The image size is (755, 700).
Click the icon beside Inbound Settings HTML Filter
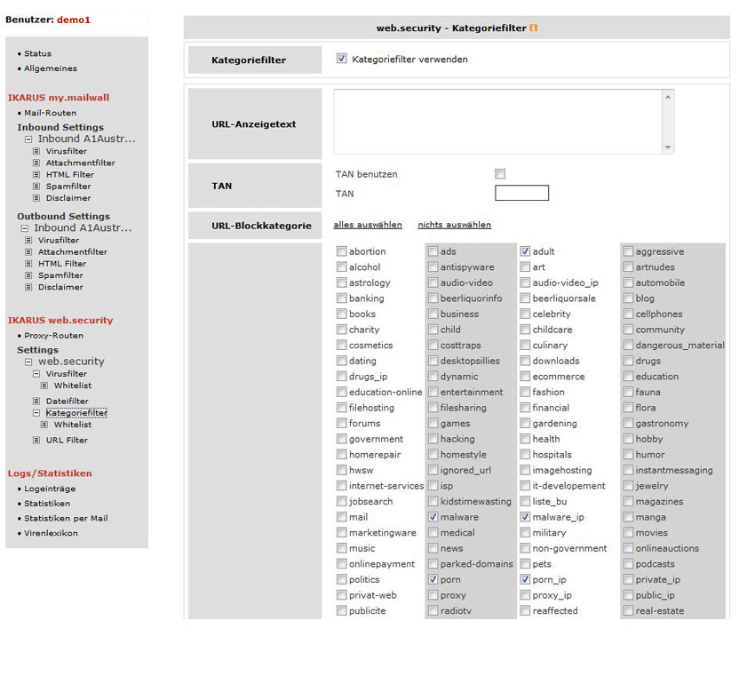(x=36, y=175)
